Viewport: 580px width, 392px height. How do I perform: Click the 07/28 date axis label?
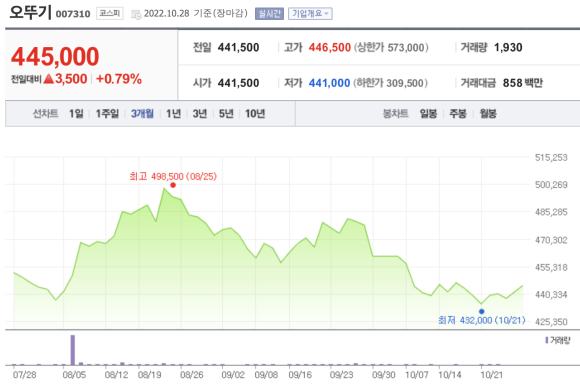click(x=25, y=375)
